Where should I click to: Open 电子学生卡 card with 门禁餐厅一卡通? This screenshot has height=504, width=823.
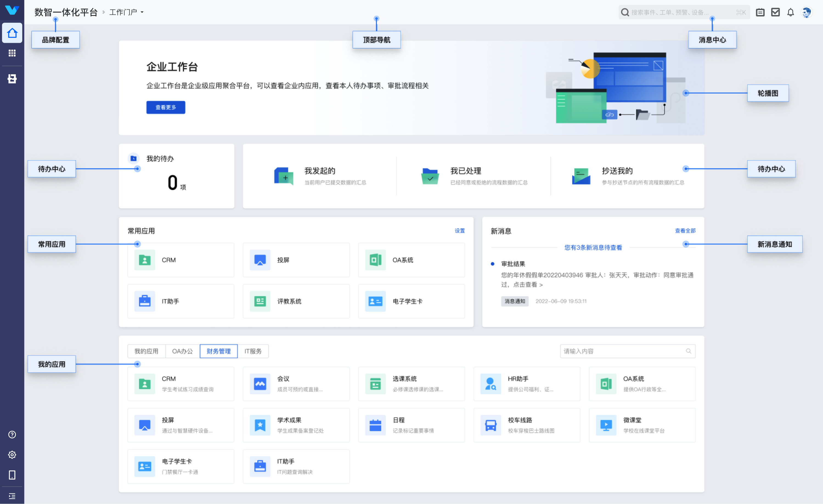coord(181,466)
